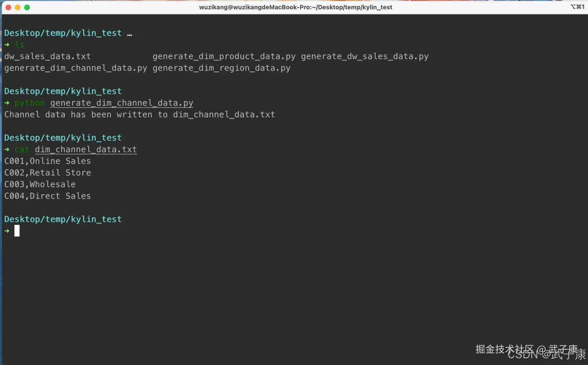Click the 'ls' command text
Image resolution: width=588 pixels, height=365 pixels.
20,45
